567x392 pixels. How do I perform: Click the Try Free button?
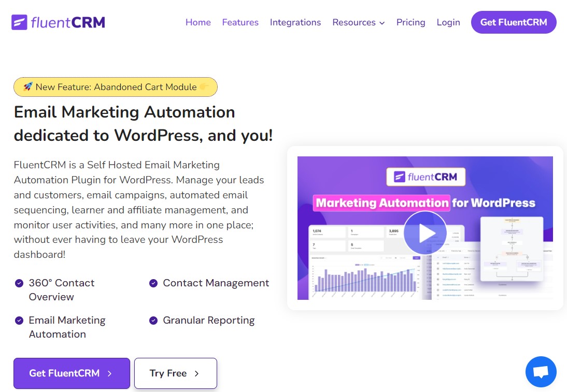tap(176, 373)
